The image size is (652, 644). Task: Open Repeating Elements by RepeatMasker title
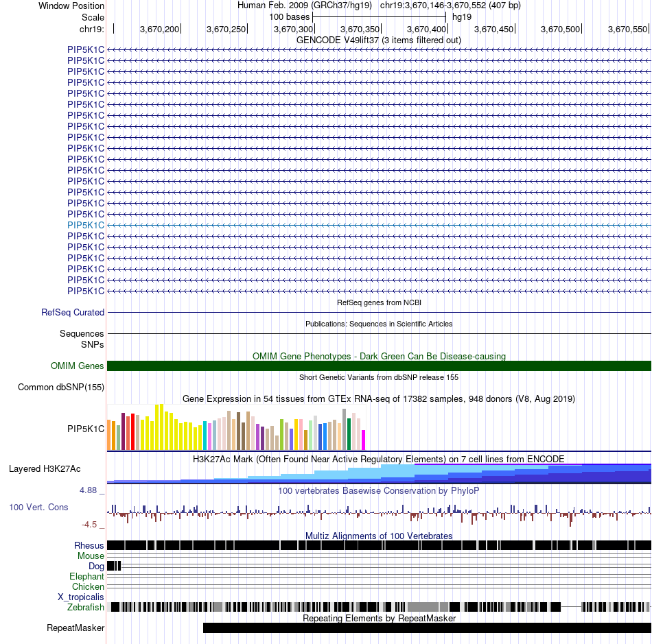379,618
